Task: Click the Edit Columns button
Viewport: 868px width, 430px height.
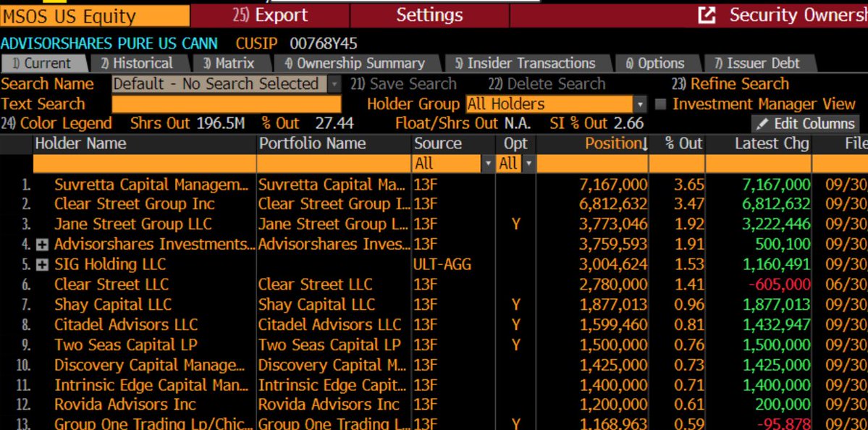Action: point(806,123)
